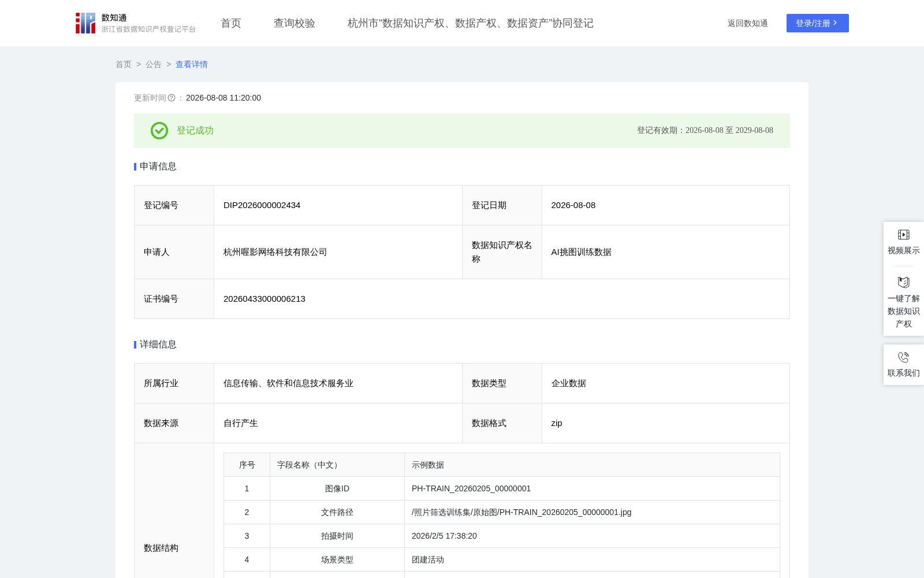
Task: Open the 视频展示 video icon
Action: tap(904, 235)
